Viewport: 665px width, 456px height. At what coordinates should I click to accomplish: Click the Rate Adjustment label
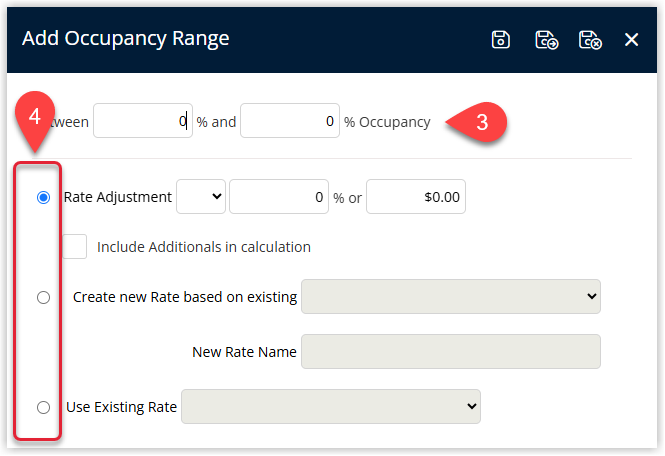(x=117, y=197)
